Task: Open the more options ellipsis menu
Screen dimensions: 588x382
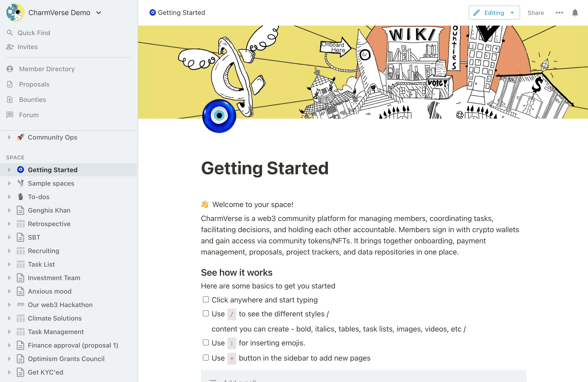Action: [x=559, y=12]
